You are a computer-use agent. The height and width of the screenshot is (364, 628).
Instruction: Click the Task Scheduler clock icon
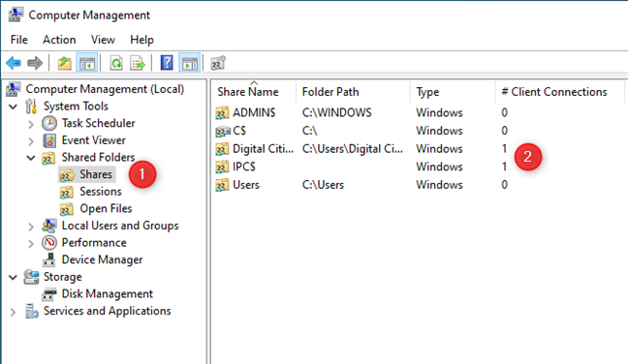pyautogui.click(x=49, y=123)
